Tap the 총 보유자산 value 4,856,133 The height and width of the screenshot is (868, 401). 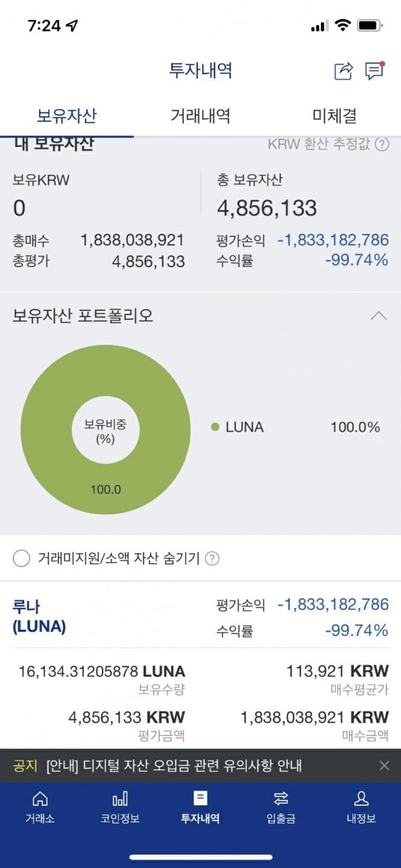267,208
